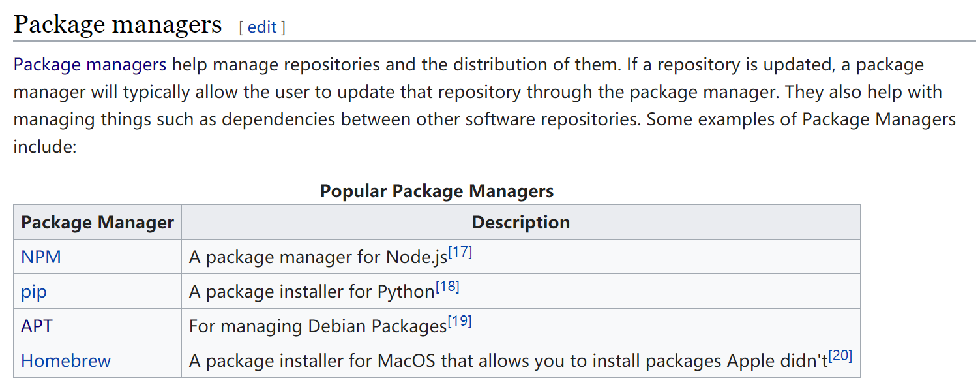Viewport: 980px width, 389px height.
Task: Open the Package managers article link
Action: [89, 64]
